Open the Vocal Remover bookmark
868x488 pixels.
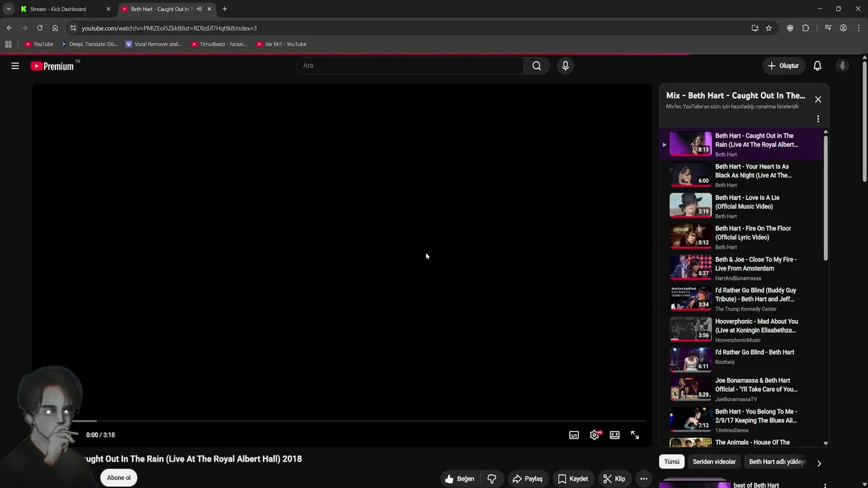click(154, 44)
